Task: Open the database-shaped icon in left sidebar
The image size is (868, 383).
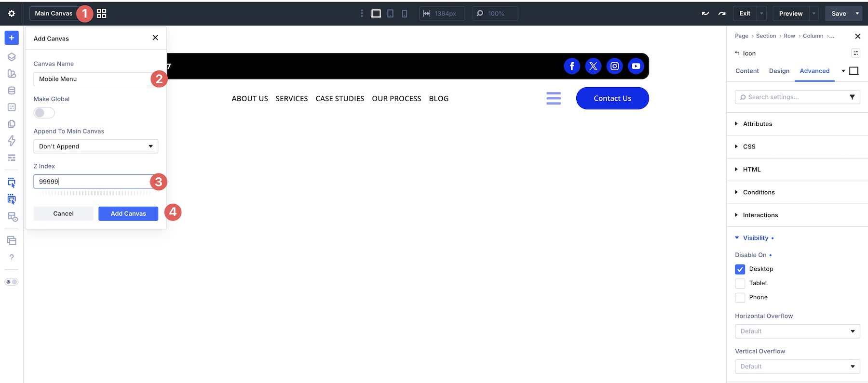Action: tap(12, 91)
